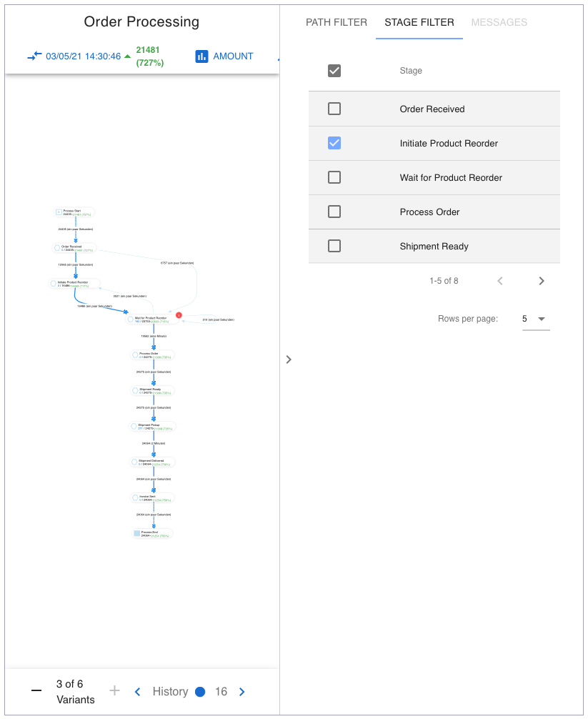Uncheck the Initiate Product Reorder checkbox
The width and height of the screenshot is (588, 719).
[x=334, y=143]
